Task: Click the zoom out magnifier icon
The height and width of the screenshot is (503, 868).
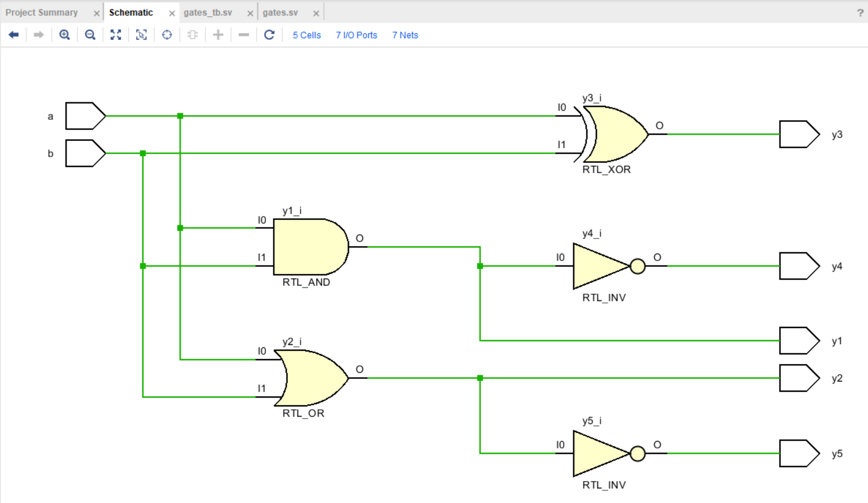Action: [90, 35]
